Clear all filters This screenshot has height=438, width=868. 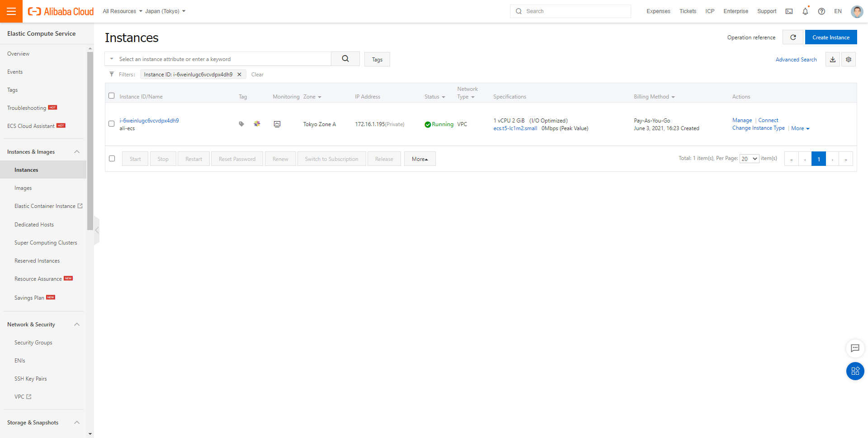point(257,75)
